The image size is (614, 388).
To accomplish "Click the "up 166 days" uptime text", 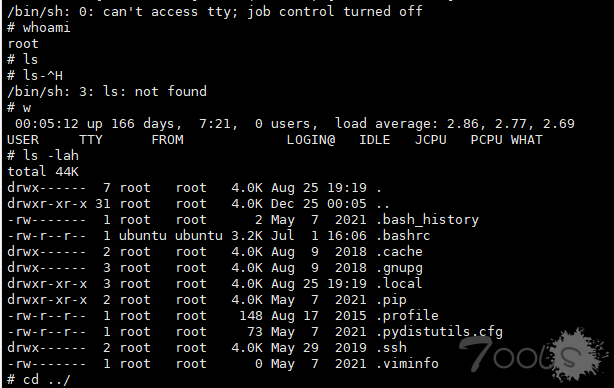I will tap(134, 124).
